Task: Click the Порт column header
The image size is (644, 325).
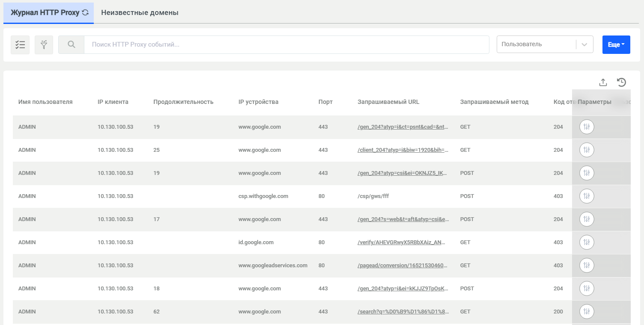Action: pyautogui.click(x=325, y=102)
